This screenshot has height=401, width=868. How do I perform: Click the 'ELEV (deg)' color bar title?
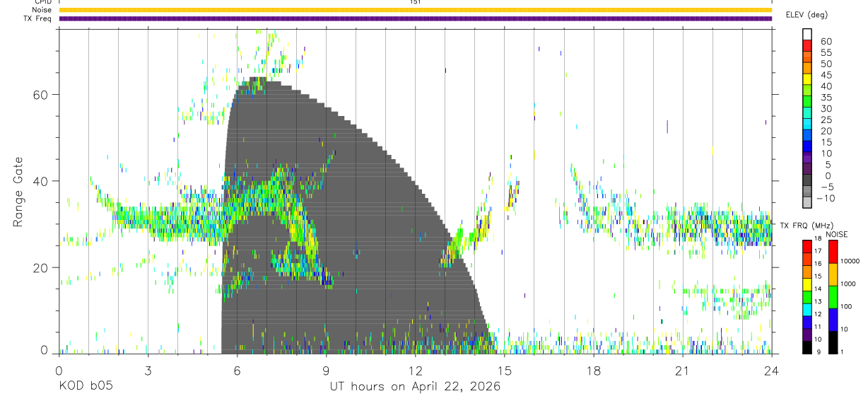807,14
